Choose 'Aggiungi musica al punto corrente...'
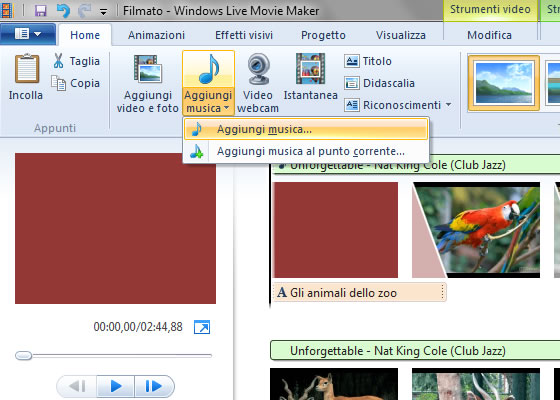The image size is (560, 400). click(306, 151)
